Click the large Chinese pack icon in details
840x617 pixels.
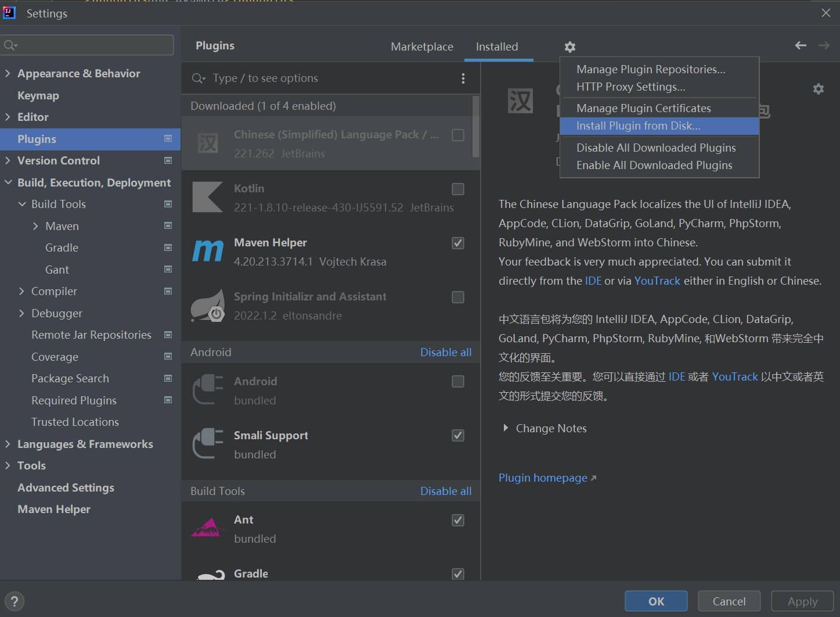pos(520,101)
